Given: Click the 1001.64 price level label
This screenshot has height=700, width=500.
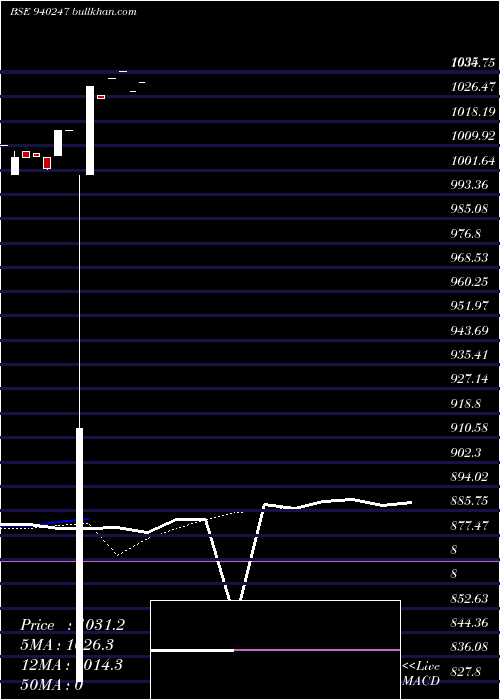Looking at the screenshot, I should pos(473,160).
